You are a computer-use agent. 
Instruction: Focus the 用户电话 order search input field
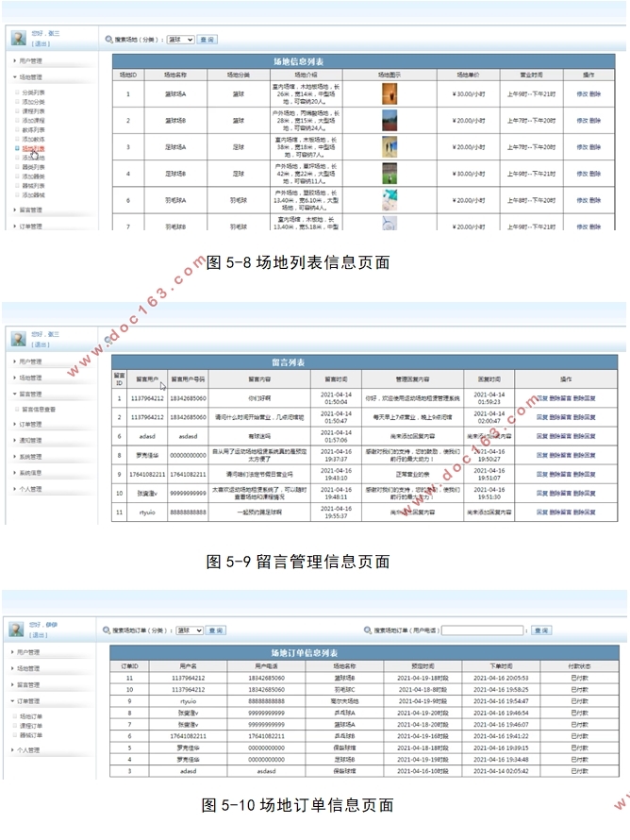(482, 630)
